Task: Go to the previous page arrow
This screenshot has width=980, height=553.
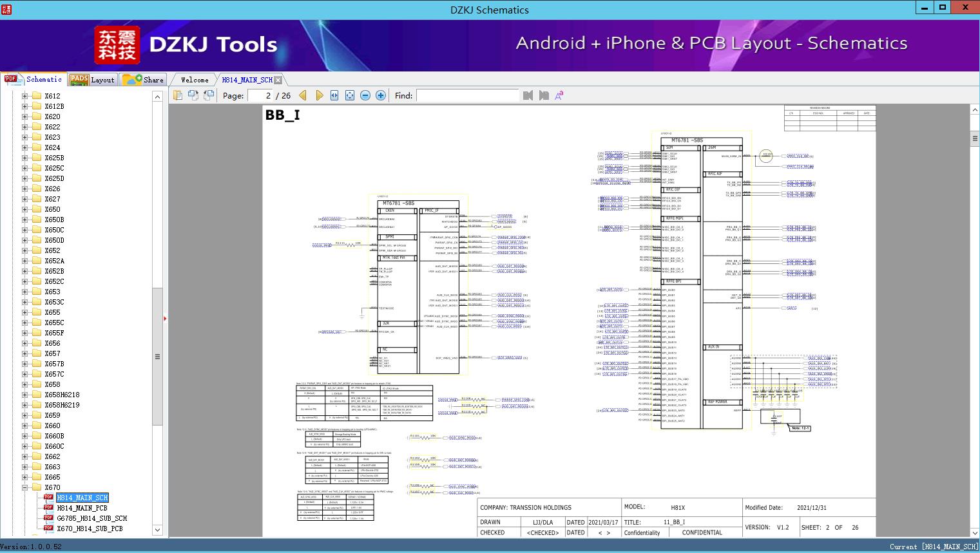Action: tap(303, 95)
